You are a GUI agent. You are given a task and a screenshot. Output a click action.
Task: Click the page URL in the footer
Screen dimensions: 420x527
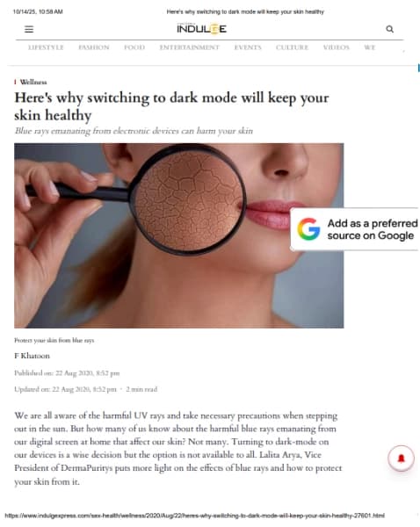pyautogui.click(x=195, y=516)
